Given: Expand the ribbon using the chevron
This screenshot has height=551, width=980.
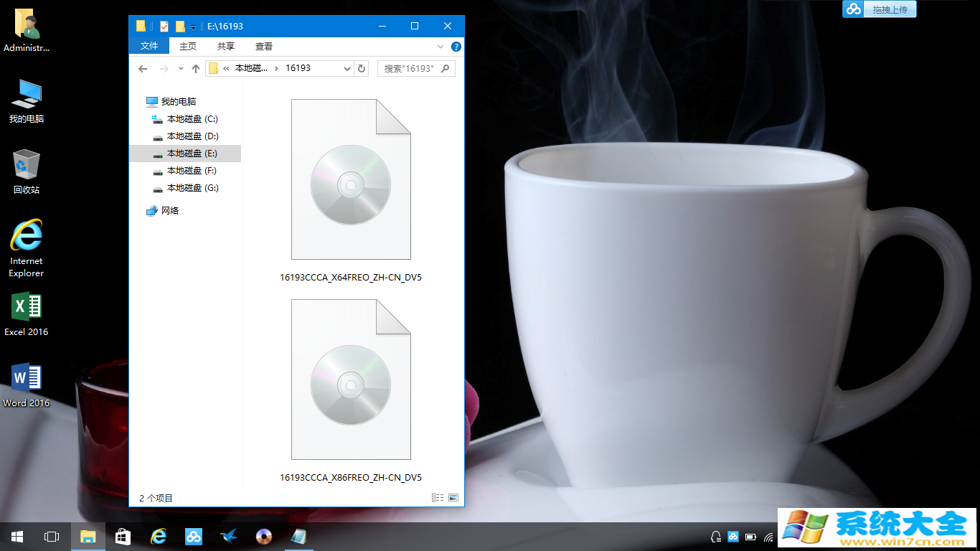Looking at the screenshot, I should click(x=440, y=47).
